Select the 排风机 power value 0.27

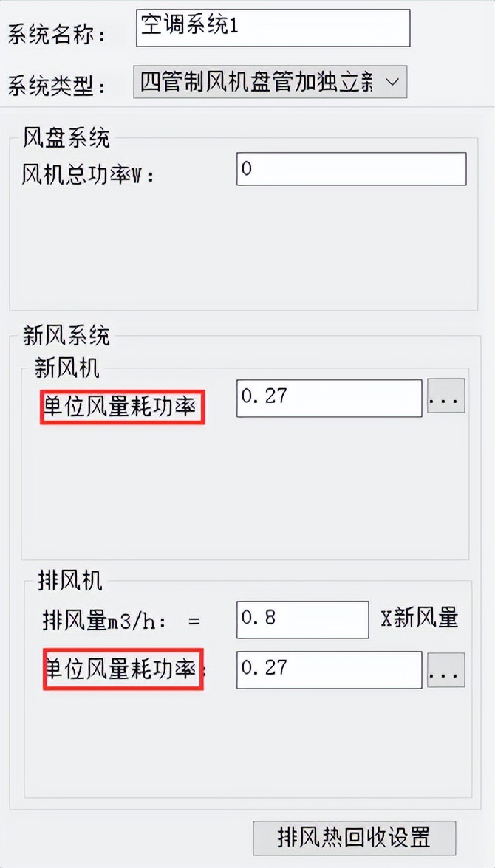pos(328,669)
